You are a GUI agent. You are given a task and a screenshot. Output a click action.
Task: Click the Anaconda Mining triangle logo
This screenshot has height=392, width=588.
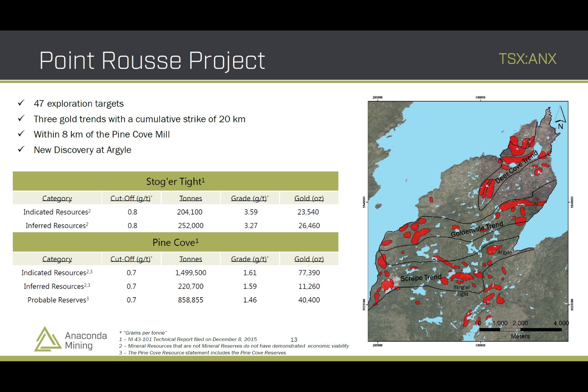click(x=48, y=339)
